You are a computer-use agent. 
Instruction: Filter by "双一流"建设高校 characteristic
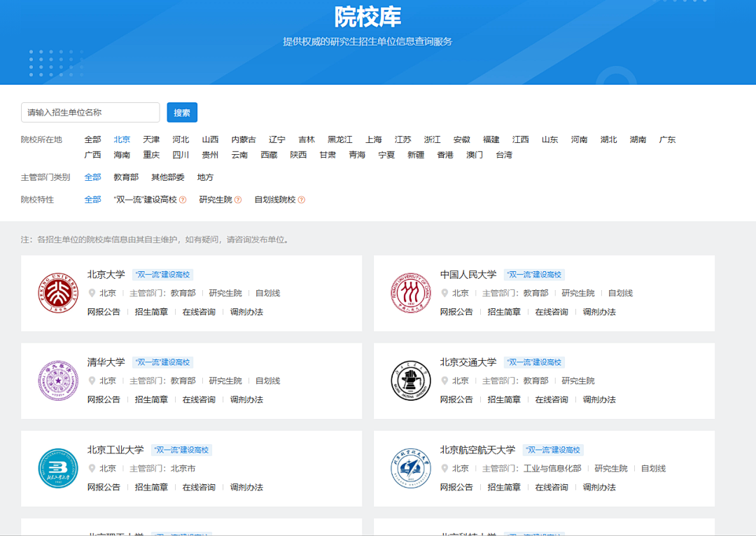[x=146, y=200]
